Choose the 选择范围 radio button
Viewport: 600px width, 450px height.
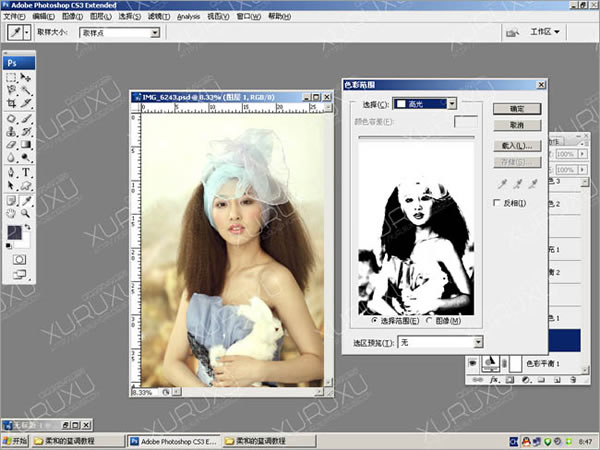point(375,320)
